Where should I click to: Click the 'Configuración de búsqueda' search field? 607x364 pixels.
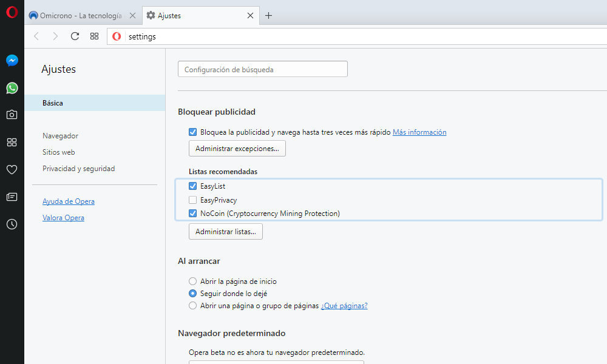pos(262,70)
